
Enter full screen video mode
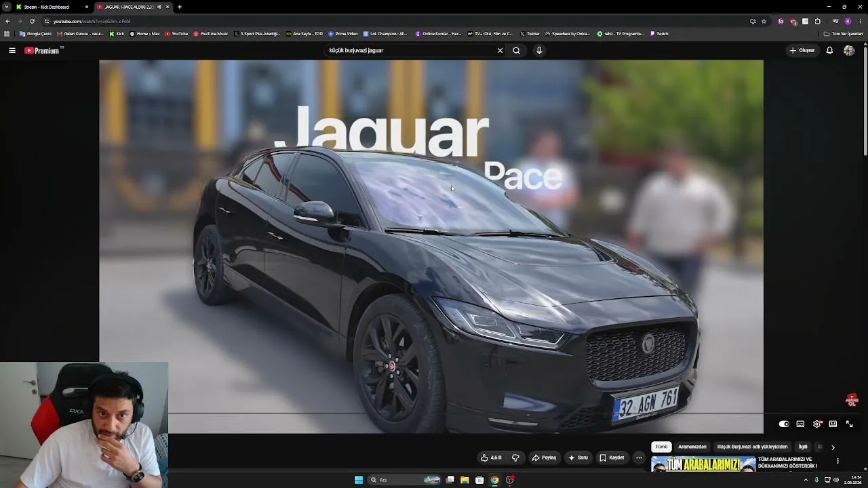pyautogui.click(x=849, y=424)
